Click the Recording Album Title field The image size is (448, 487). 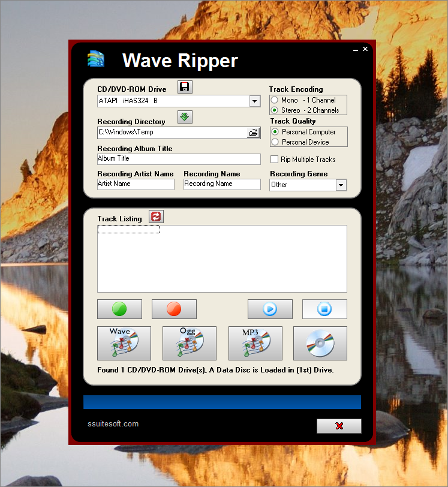pos(179,159)
